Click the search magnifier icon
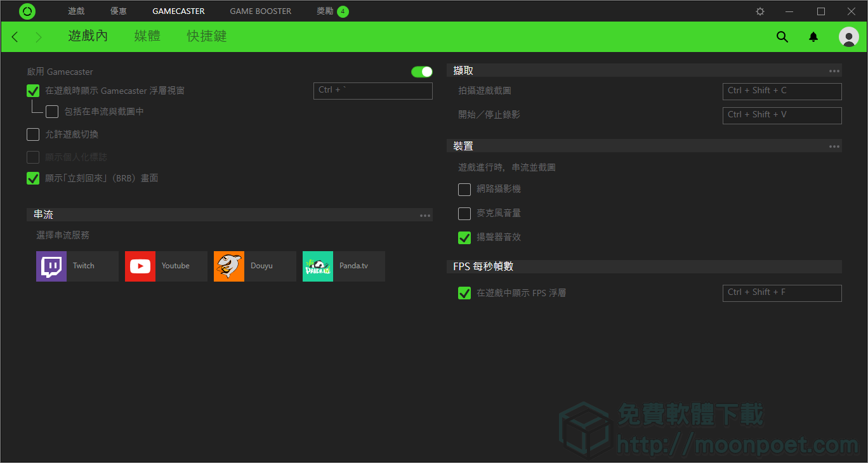868x463 pixels. (782, 37)
